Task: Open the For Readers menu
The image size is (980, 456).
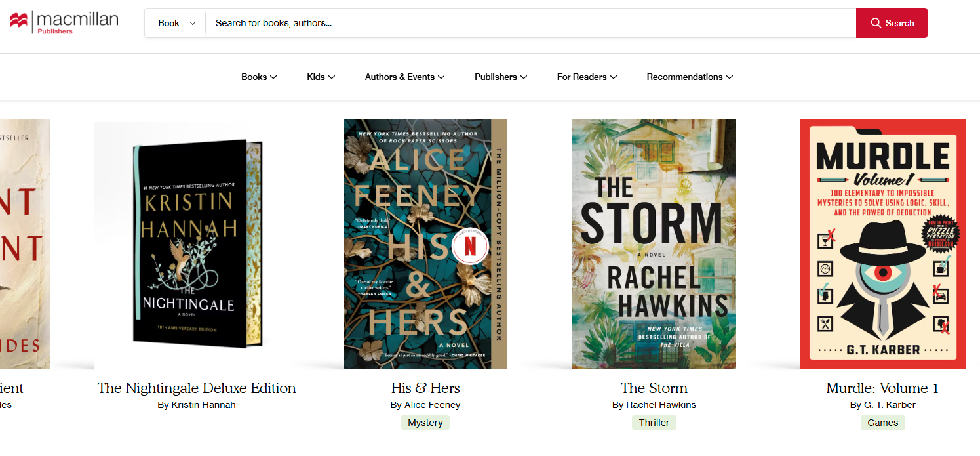Action: pyautogui.click(x=586, y=77)
